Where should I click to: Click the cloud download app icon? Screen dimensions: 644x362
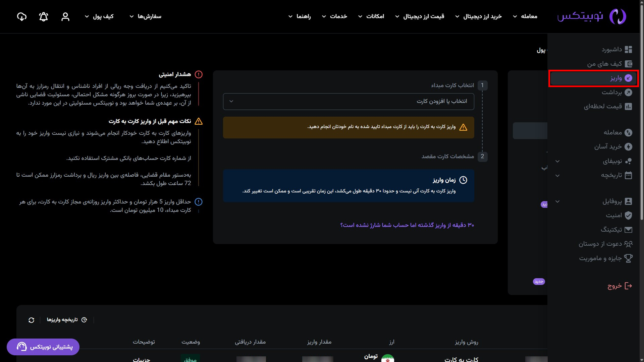pyautogui.click(x=22, y=17)
